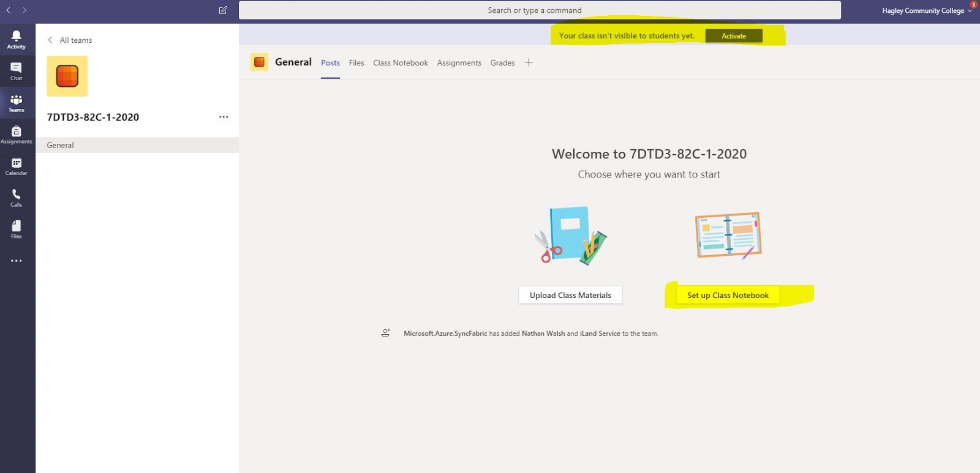
Task: Click the name Nathan Walsh in the message
Action: [x=543, y=333]
